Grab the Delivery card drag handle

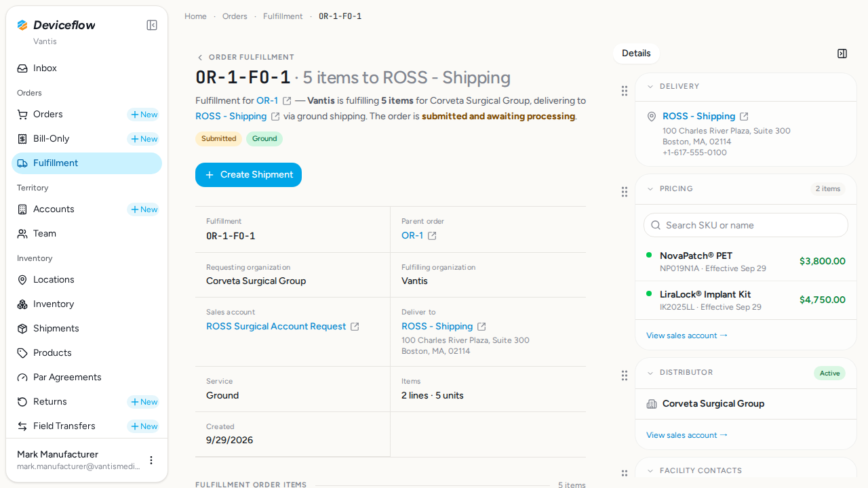coord(625,91)
